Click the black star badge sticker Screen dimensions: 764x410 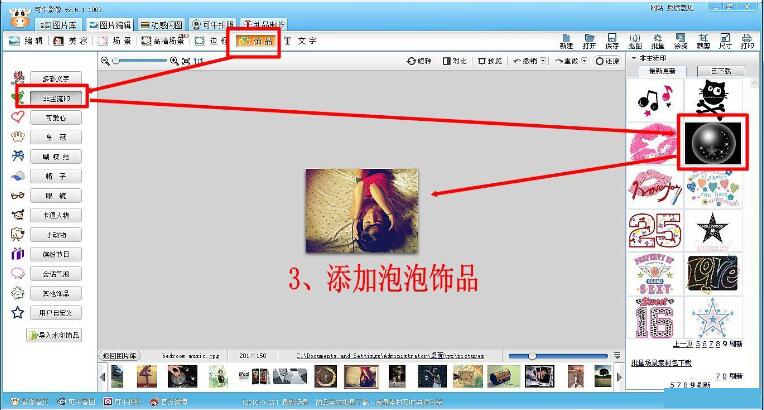pyautogui.click(x=711, y=230)
